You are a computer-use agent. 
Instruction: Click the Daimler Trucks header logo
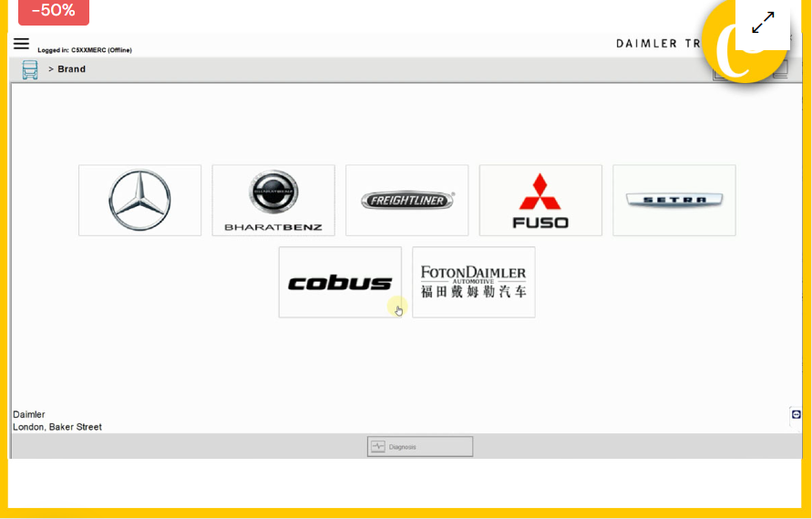tap(658, 44)
